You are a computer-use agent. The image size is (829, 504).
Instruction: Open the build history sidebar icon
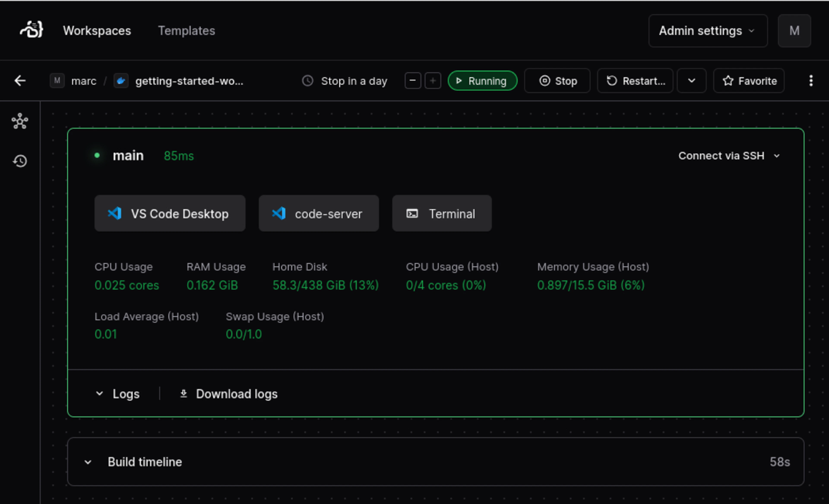click(x=20, y=161)
